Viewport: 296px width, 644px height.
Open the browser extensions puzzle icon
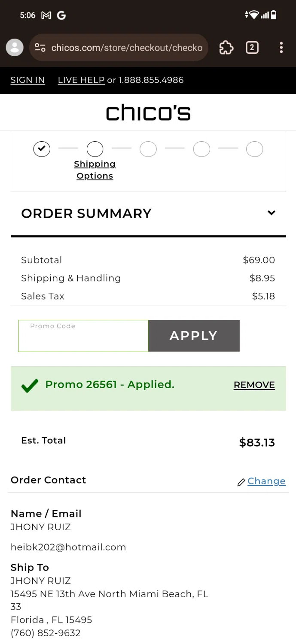tap(226, 47)
